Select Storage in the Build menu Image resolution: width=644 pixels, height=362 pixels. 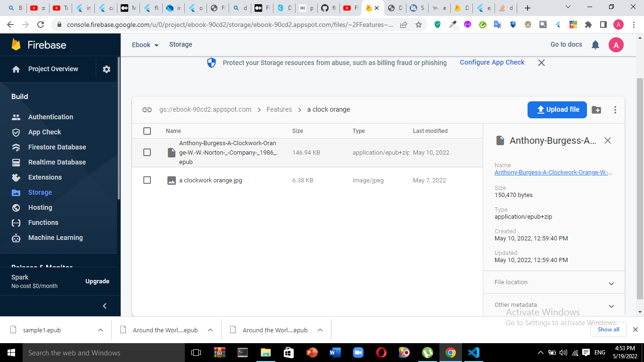click(40, 192)
